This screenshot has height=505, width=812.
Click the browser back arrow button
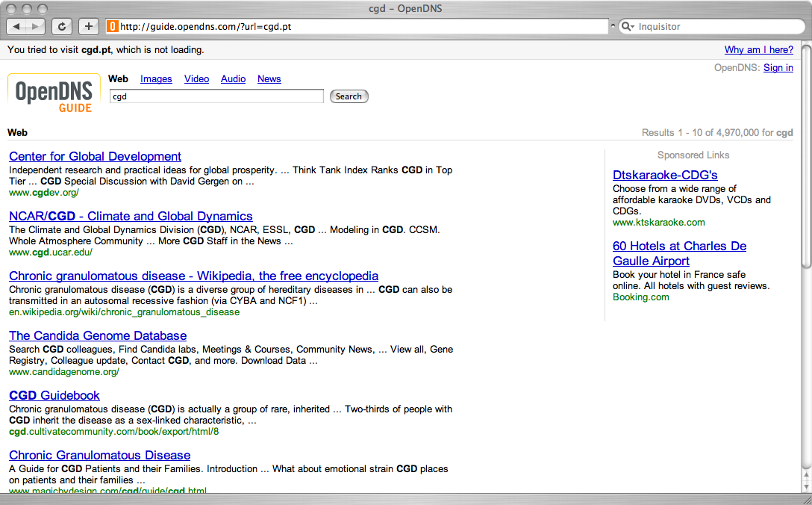pos(16,26)
